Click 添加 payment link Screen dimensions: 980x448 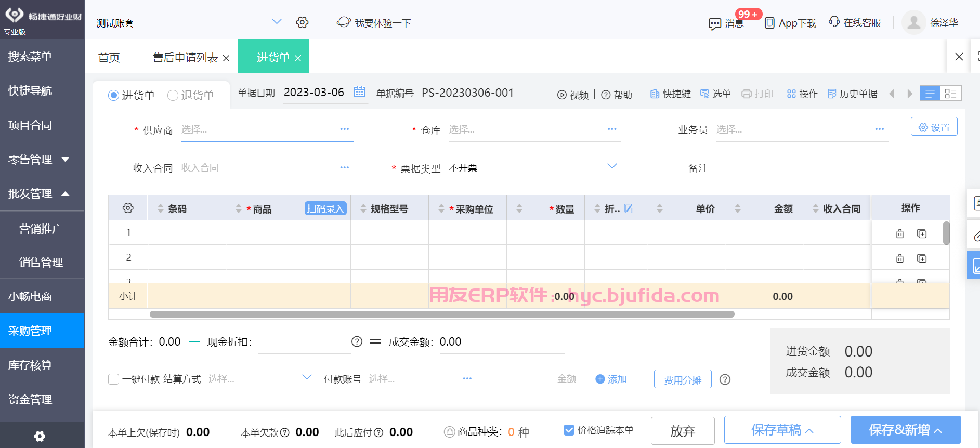611,379
